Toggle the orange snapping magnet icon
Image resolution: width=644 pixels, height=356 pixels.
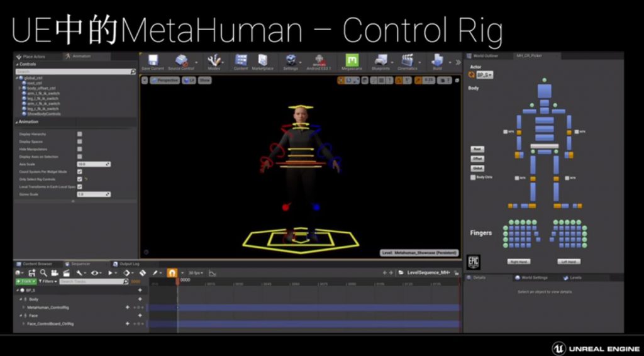pos(172,272)
